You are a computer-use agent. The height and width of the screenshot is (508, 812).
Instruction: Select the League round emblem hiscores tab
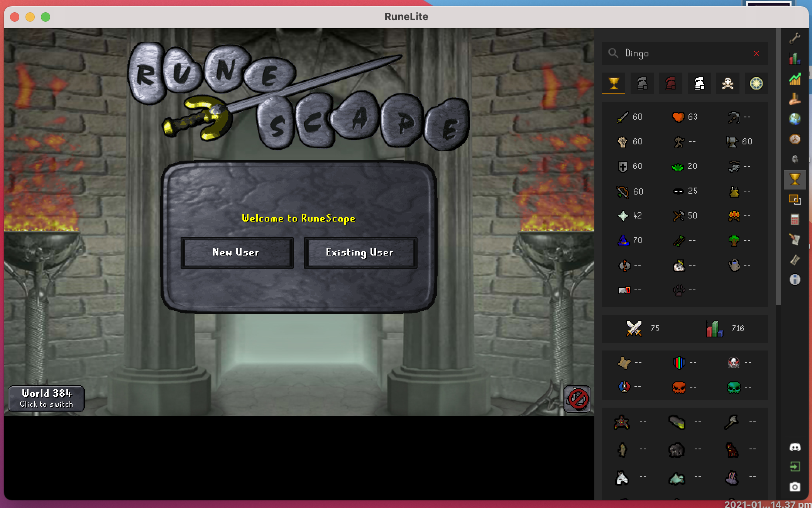click(756, 83)
